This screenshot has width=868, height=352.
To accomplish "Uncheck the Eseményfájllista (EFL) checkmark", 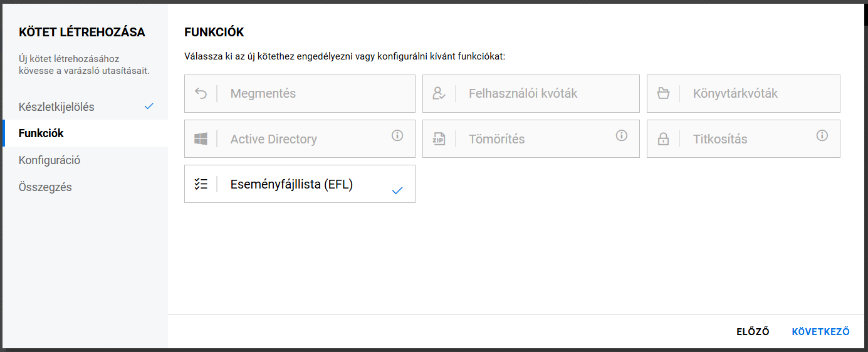I will click(x=397, y=190).
